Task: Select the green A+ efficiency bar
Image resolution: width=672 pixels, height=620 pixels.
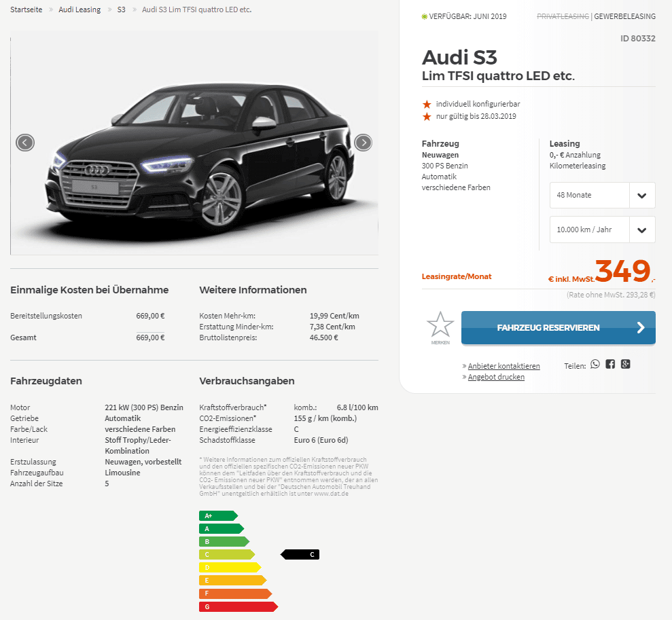Action: [218, 516]
